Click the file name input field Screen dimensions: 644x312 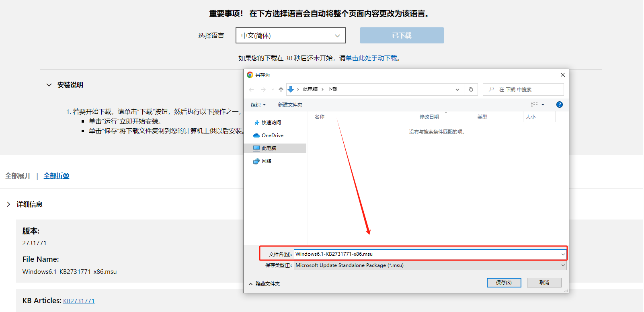426,254
